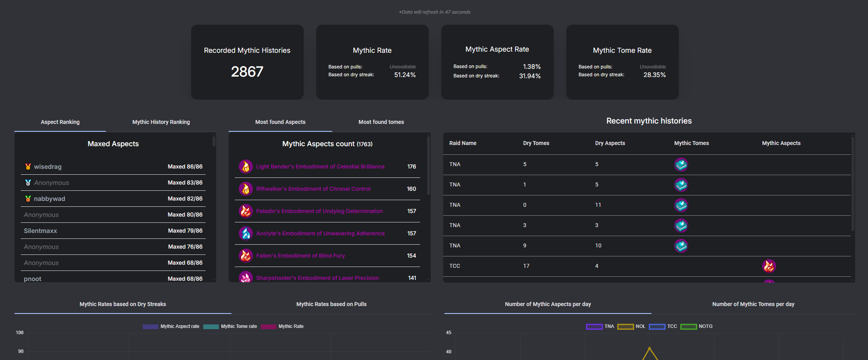Open Paladin's Embodiment of Undying Determination link

pyautogui.click(x=319, y=211)
